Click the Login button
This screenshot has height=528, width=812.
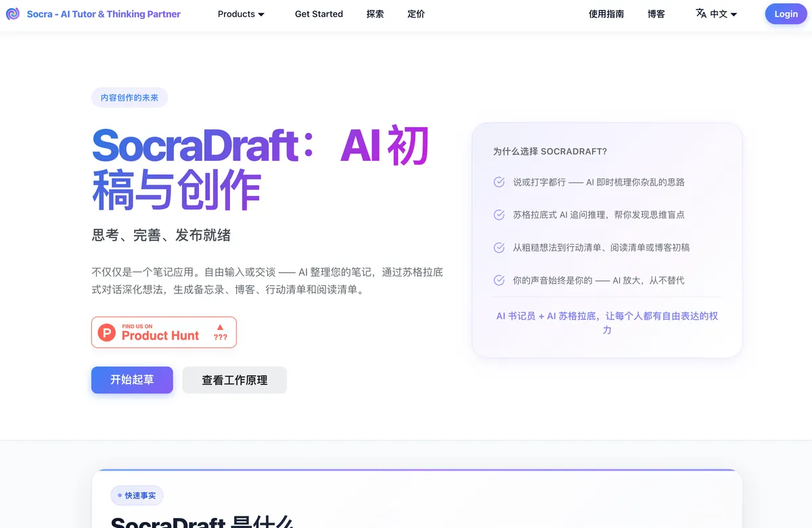(786, 14)
